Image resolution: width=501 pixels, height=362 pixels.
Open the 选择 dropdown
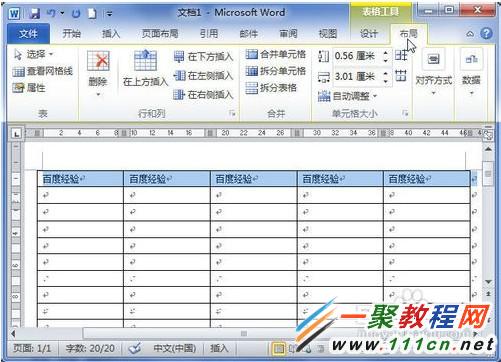[x=33, y=54]
